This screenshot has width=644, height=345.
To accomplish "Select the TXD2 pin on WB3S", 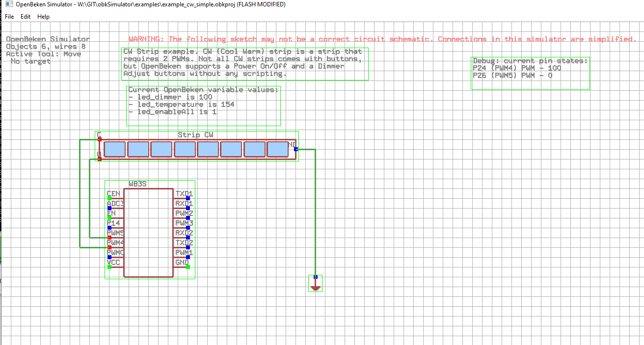I will (x=188, y=247).
